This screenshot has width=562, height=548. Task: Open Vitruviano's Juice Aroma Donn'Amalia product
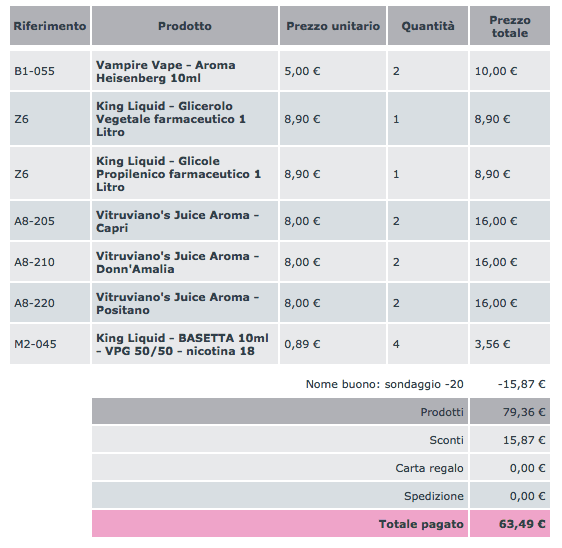click(x=178, y=262)
